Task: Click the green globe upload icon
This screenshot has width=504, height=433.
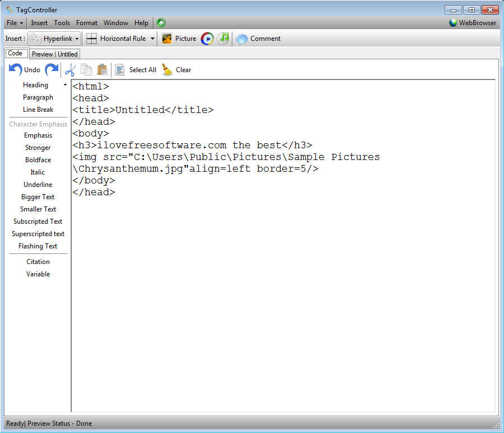Action: (x=161, y=22)
